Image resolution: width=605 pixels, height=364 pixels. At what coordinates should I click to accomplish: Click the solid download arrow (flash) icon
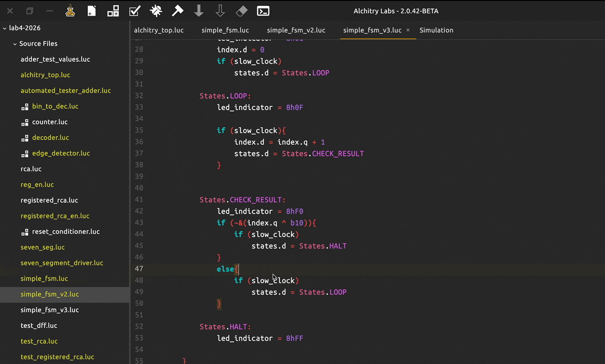point(199,11)
